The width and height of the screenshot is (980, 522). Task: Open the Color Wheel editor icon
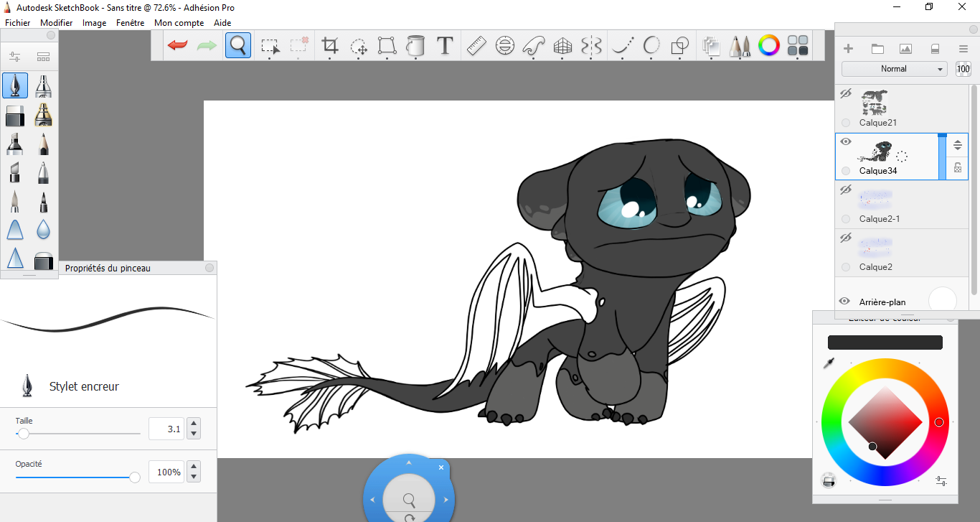(769, 46)
